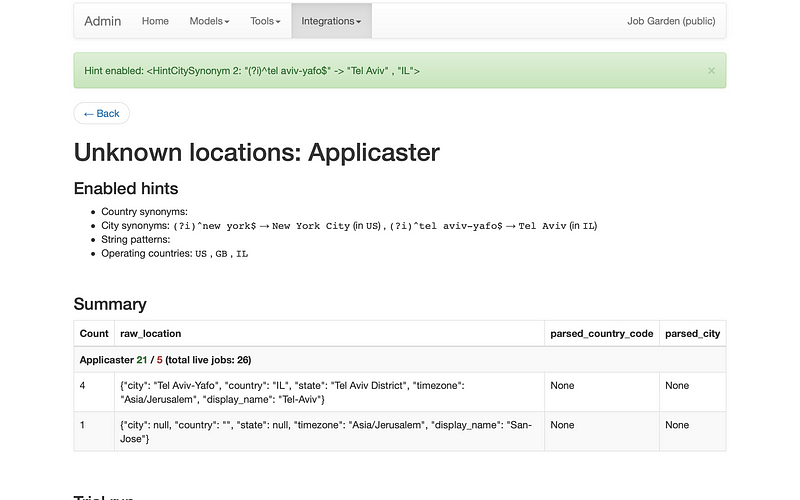Click the raw_location column header
800x500 pixels.
[x=329, y=334]
